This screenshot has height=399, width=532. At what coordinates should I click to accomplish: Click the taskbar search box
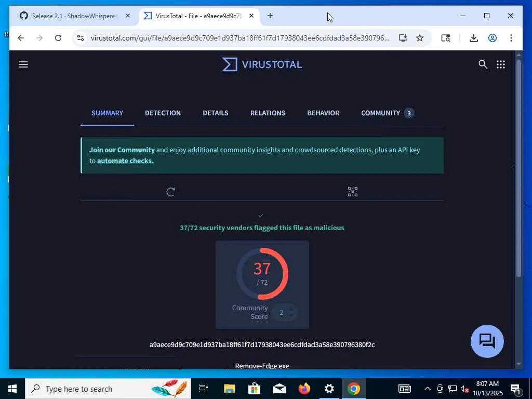pyautogui.click(x=108, y=389)
